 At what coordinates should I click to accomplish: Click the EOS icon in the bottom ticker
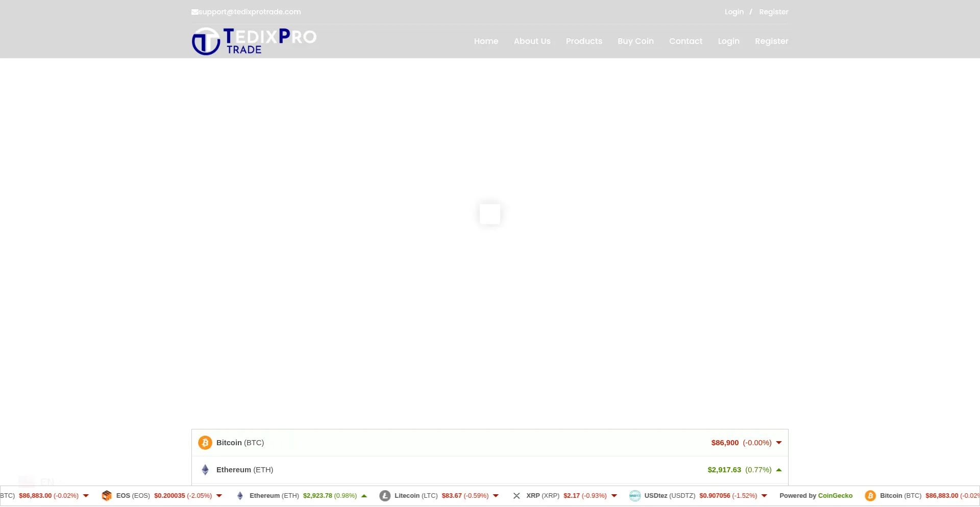click(x=107, y=496)
